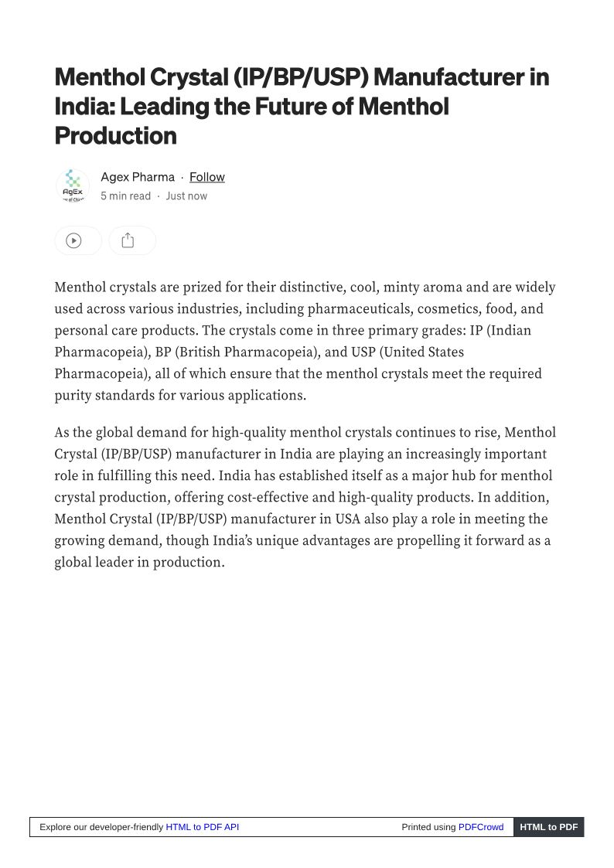This screenshot has height=868, width=614.
Task: Visit the PDFCrowd link in footer
Action: click(481, 827)
